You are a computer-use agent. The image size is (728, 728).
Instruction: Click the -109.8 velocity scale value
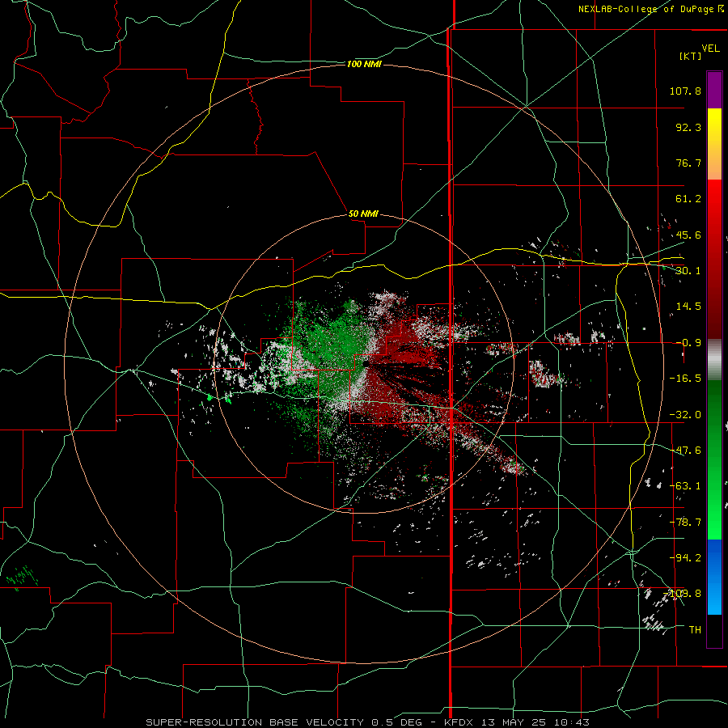683,594
